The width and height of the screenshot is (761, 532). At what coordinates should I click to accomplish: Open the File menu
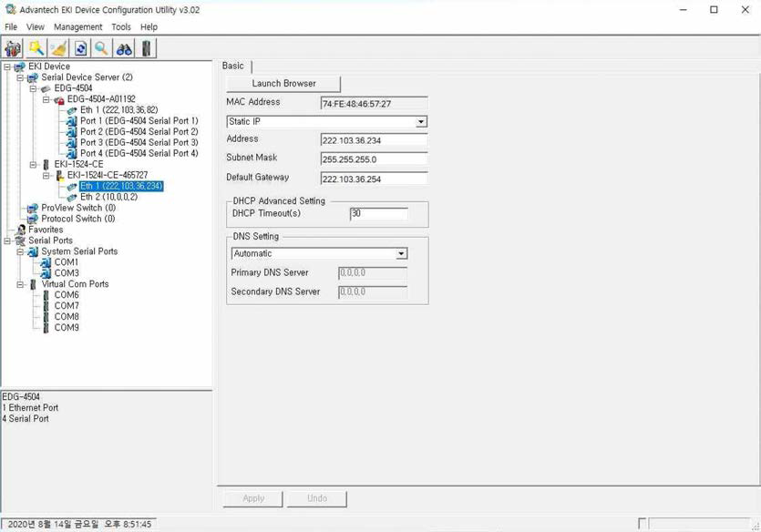[11, 27]
